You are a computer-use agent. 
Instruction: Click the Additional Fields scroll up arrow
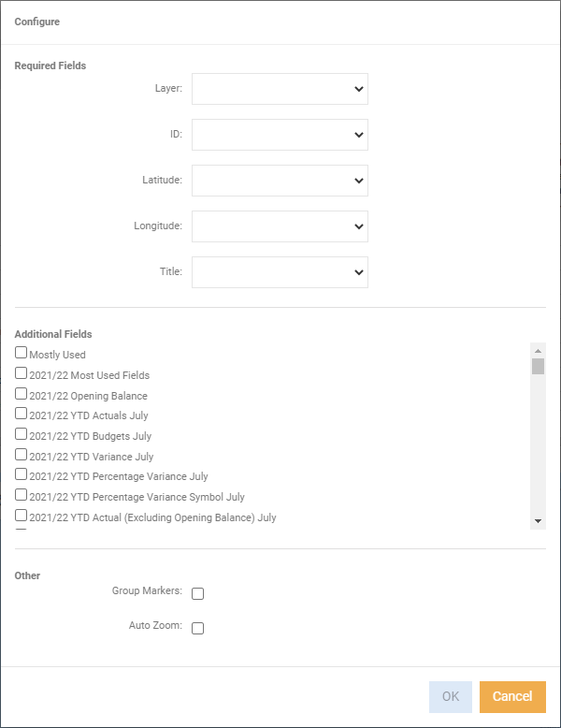tap(538, 351)
